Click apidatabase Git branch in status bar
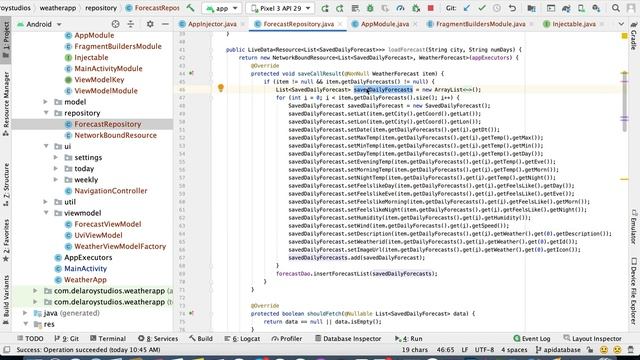Screen dimensions: 640x360 [558, 350]
